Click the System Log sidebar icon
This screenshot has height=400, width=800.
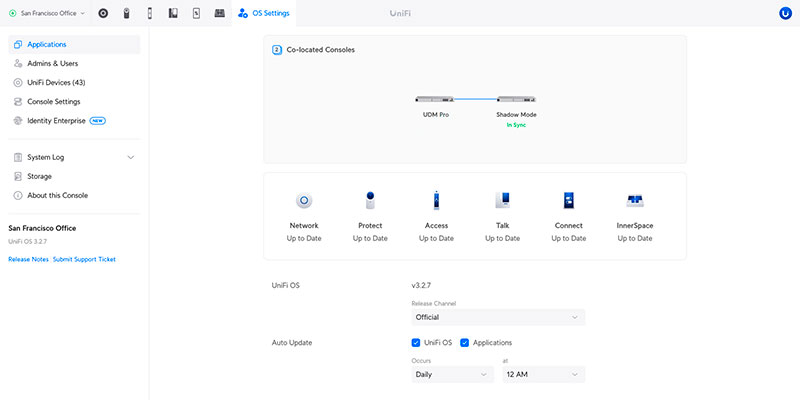pos(18,157)
